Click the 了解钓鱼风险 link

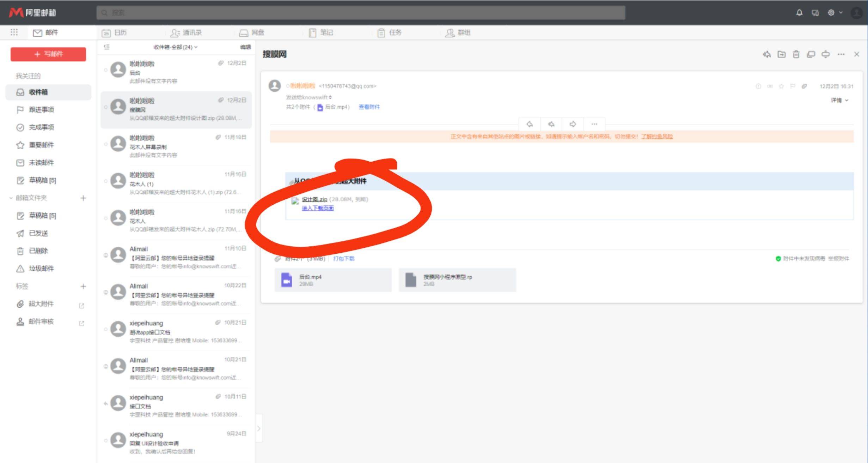[x=657, y=137]
